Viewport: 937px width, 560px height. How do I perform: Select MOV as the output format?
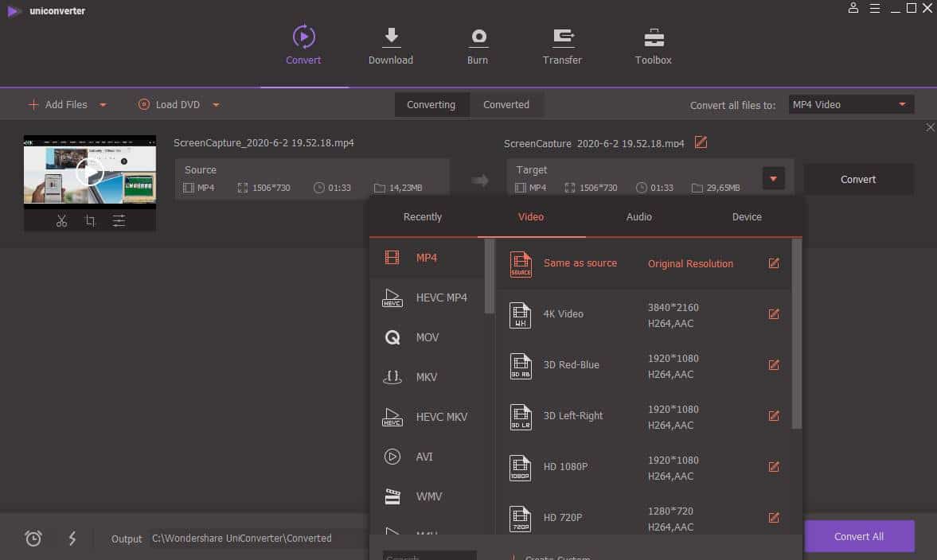427,336
